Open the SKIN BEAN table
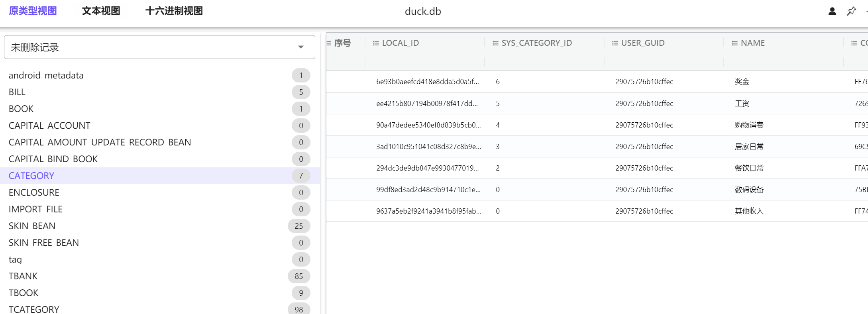The image size is (868, 314). tap(32, 226)
